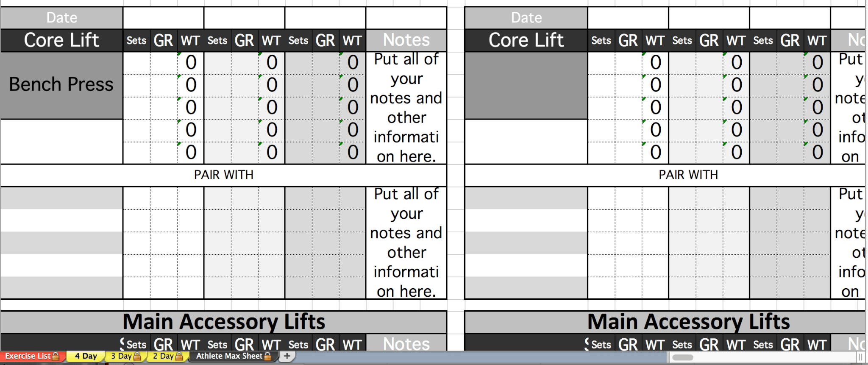Image resolution: width=868 pixels, height=365 pixels.
Task: Open the 3 Day sheet tab
Action: coord(125,357)
